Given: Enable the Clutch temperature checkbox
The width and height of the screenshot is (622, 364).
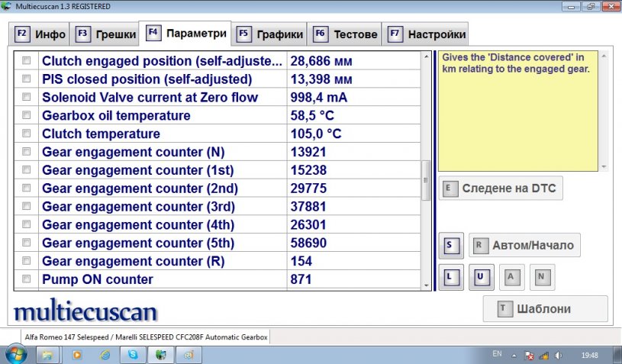Looking at the screenshot, I should tap(27, 134).
